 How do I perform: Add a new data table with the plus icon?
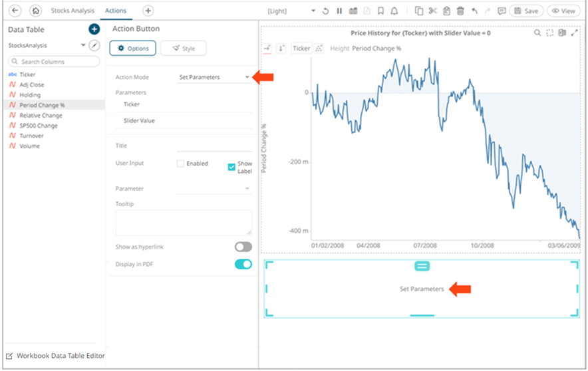(94, 29)
